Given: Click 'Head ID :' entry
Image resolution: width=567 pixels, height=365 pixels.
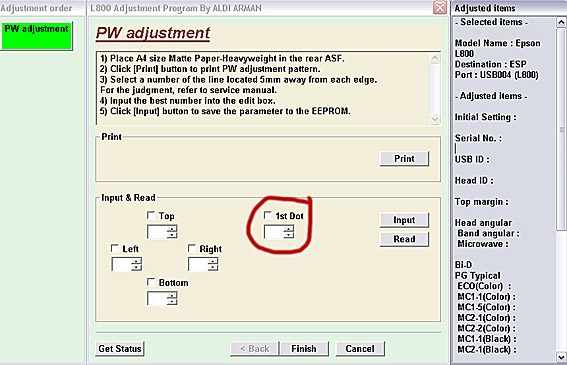Looking at the screenshot, I should [474, 181].
